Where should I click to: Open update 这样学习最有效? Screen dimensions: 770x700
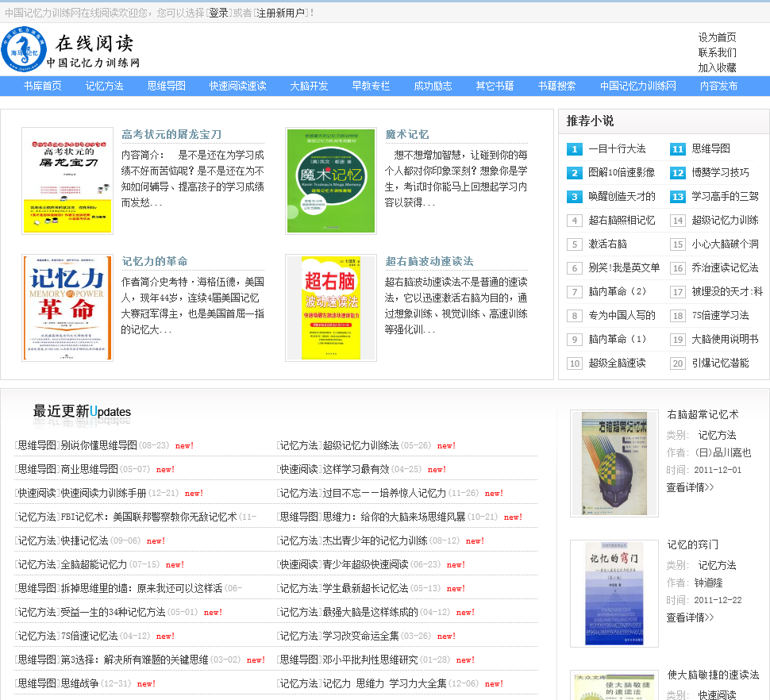[x=356, y=469]
